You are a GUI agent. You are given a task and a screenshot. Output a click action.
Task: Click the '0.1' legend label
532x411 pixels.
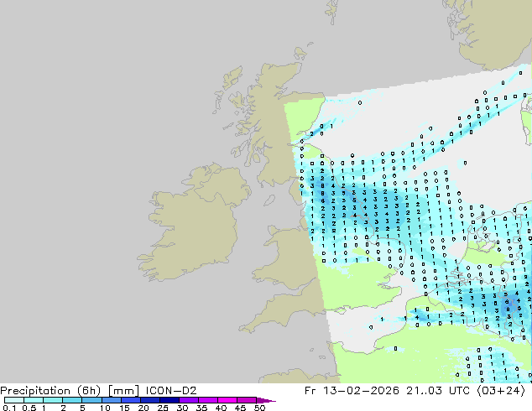(x=9, y=408)
